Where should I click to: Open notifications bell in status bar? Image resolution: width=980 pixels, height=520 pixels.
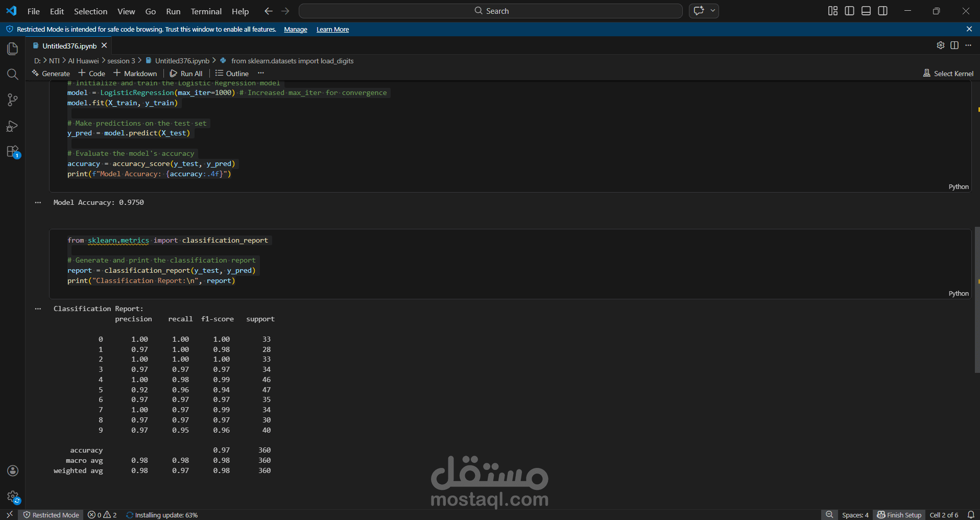click(x=971, y=515)
